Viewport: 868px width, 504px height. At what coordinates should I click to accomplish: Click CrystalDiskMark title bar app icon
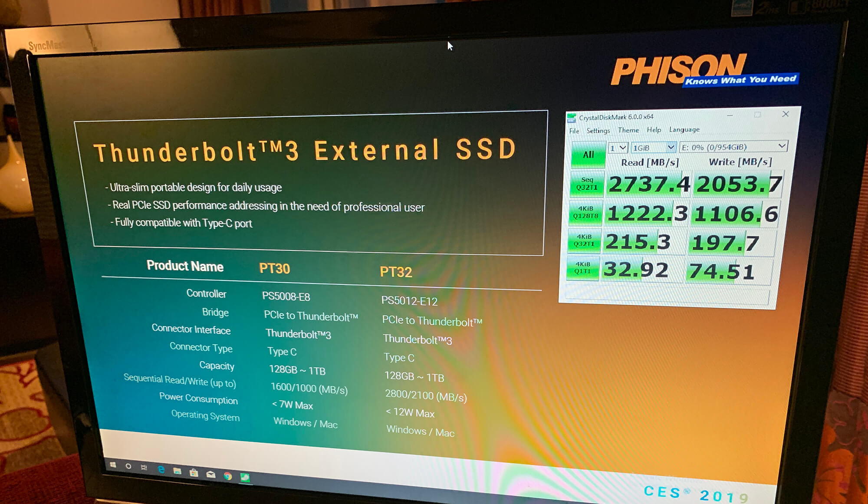pos(572,118)
